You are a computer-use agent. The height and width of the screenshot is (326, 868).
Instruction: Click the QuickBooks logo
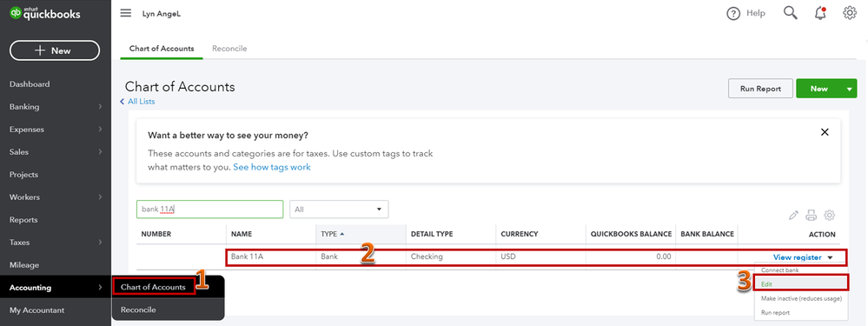coord(45,14)
